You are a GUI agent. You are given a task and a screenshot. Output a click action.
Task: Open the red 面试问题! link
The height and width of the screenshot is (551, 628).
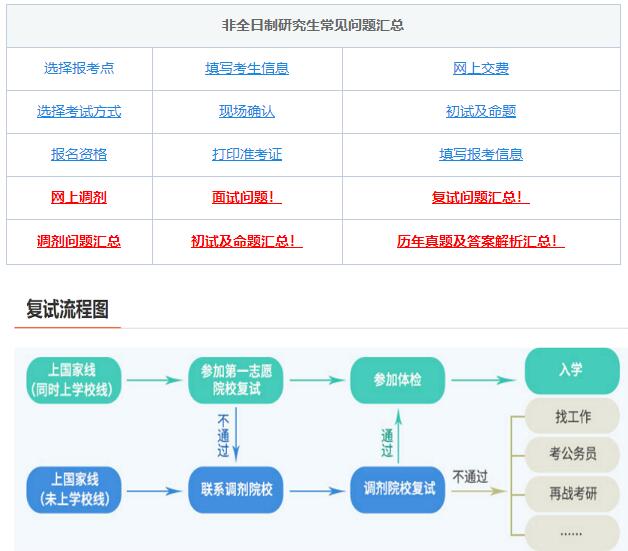(247, 197)
